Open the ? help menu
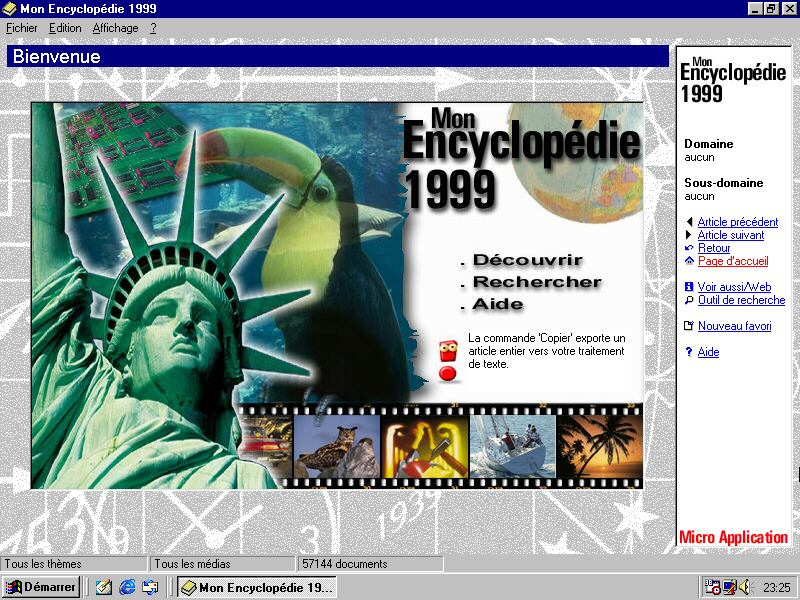Viewport: 800px width, 600px height. pos(153,29)
